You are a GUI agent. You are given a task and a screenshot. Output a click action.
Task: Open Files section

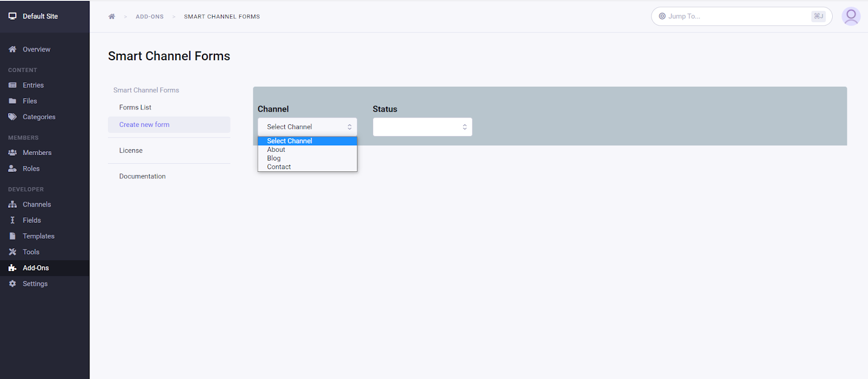30,101
